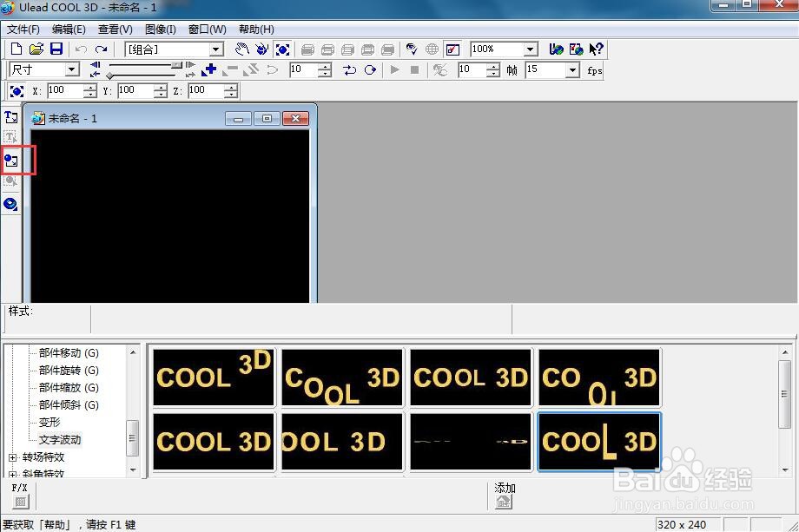
Task: Choose the thumbnail showing cropped OOL 3D
Action: [342, 442]
